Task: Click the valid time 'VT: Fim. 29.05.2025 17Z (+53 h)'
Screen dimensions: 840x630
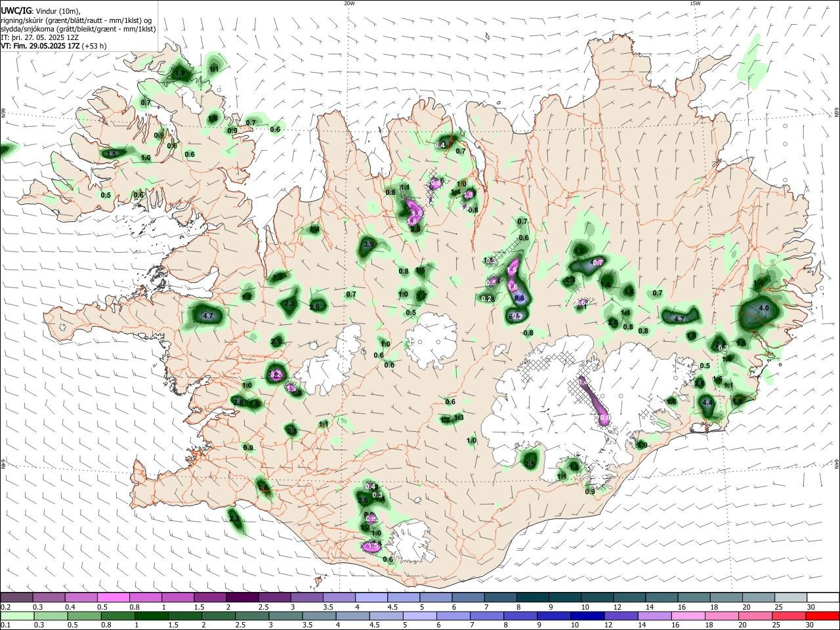Action: point(53,46)
